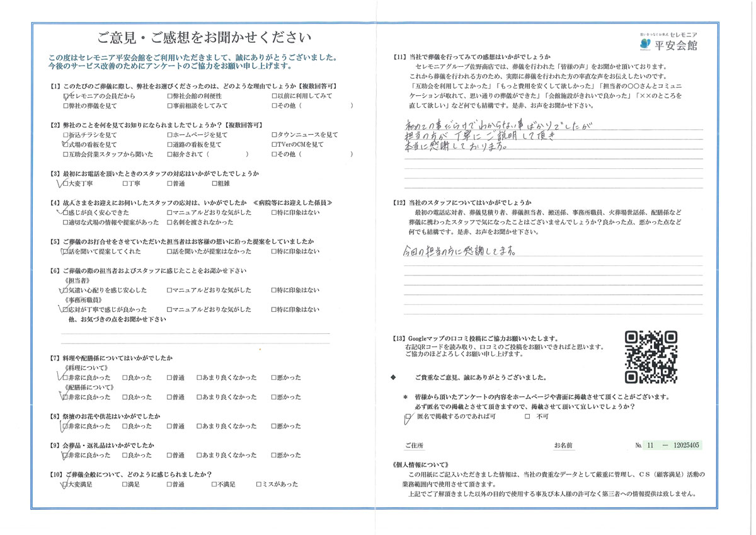Click handwritten line 本当に感謝しております

click(x=455, y=146)
